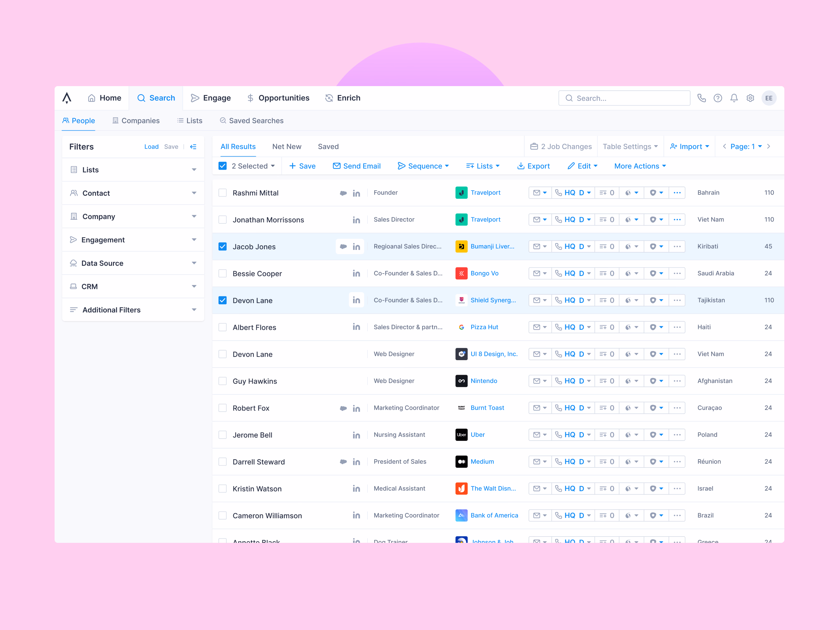
Task: Expand the Data Source filter
Action: 133,263
